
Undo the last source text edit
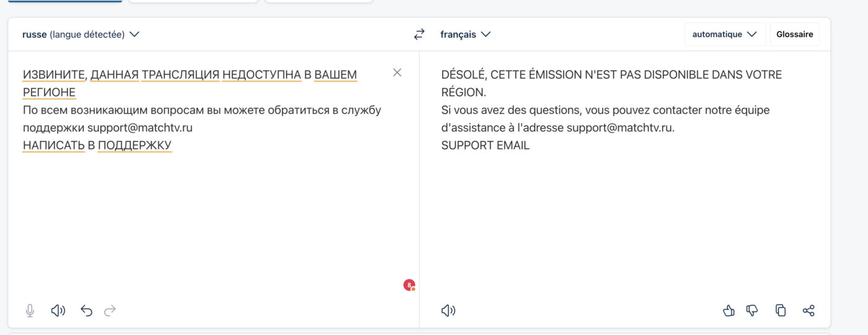pos(86,311)
